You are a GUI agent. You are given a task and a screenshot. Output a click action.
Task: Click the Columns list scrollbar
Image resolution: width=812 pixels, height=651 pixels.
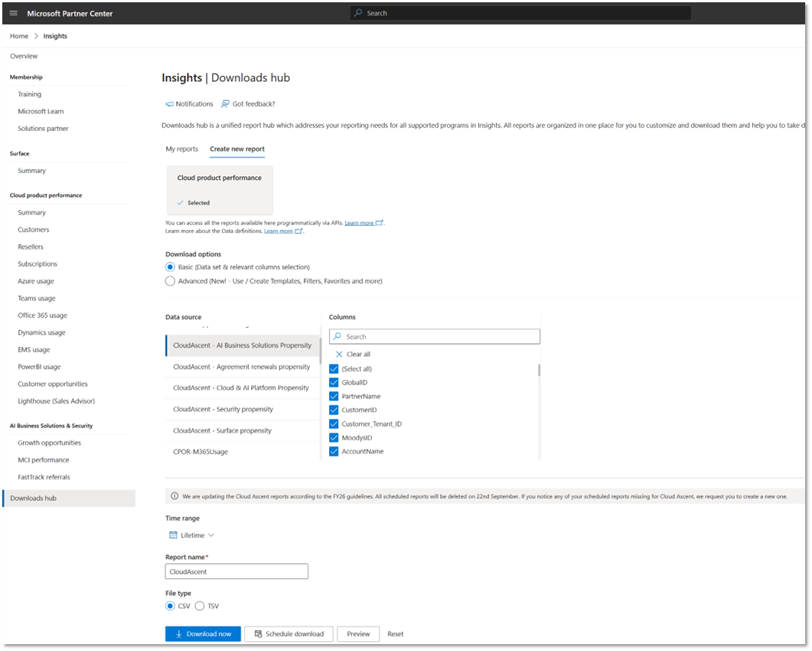click(539, 370)
